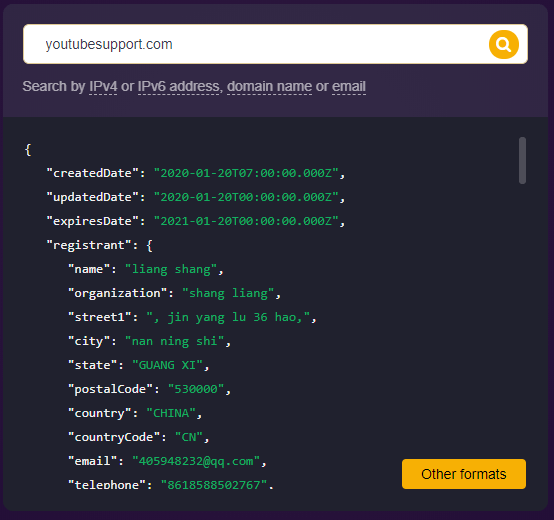Click the domain name hint link

269,87
